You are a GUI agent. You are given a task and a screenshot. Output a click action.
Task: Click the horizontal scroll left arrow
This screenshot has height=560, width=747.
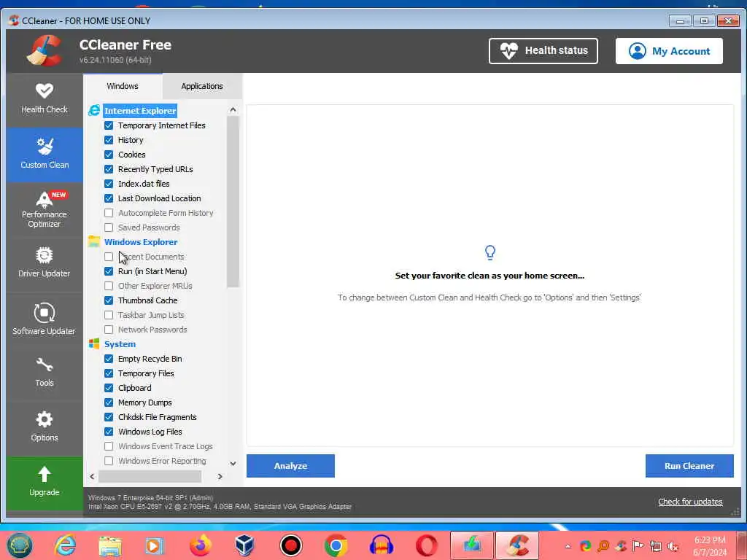92,476
